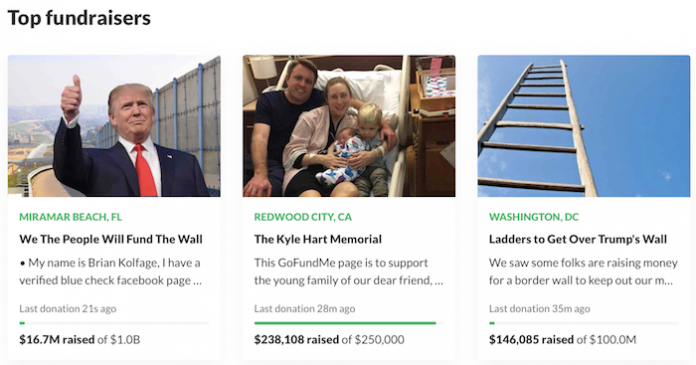
Task: Click the 'Top fundraisers' heading
Action: click(x=79, y=18)
